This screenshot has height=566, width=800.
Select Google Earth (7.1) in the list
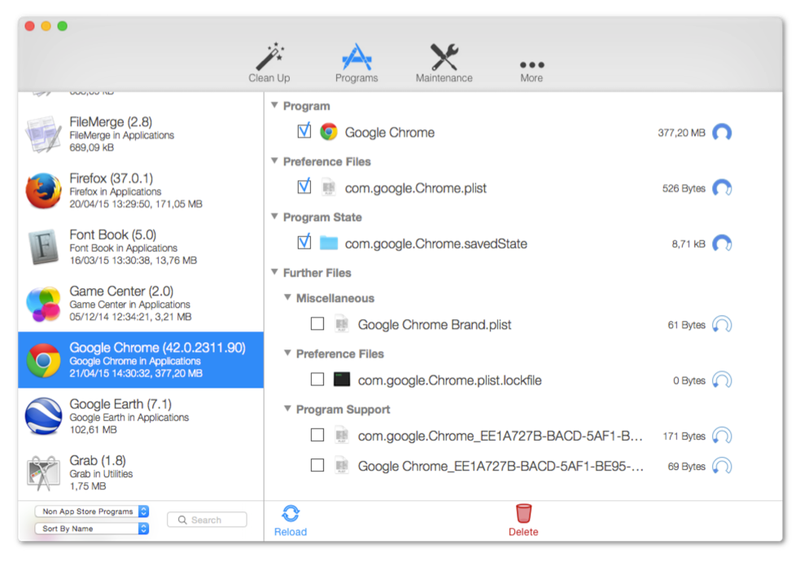tap(141, 416)
